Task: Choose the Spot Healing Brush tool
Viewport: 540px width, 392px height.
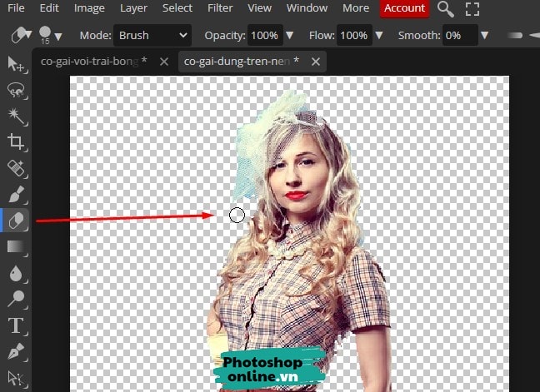Action: (16, 168)
